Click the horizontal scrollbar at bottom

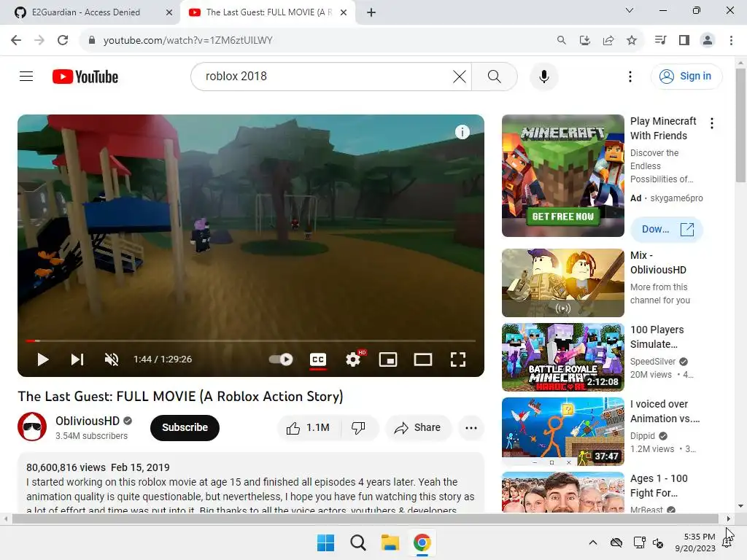(365, 518)
